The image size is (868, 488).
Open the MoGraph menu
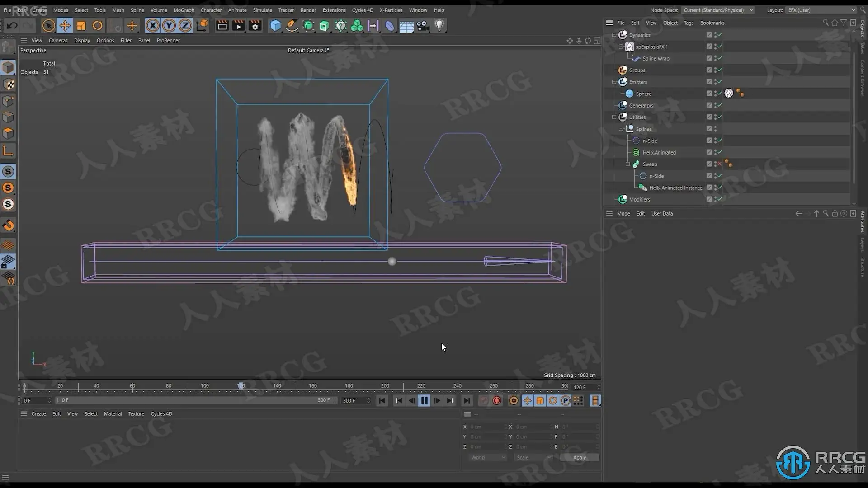(184, 10)
